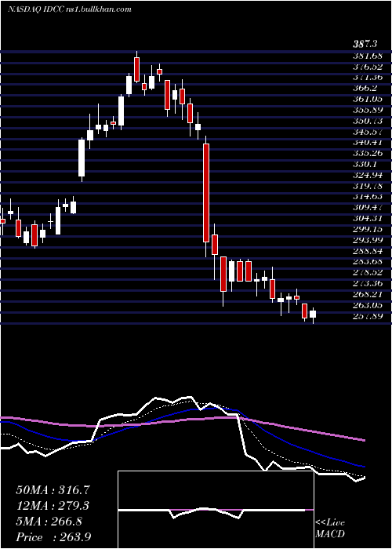Click the 314.63 price axis label
The width and height of the screenshot is (392, 549).
[x=368, y=197]
